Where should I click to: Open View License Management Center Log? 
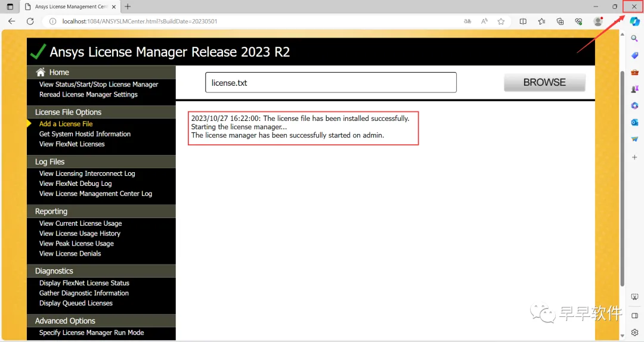tap(95, 194)
